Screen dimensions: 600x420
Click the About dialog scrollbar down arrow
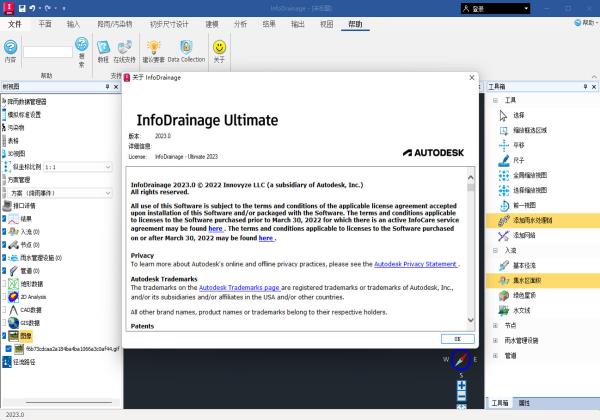(471, 320)
